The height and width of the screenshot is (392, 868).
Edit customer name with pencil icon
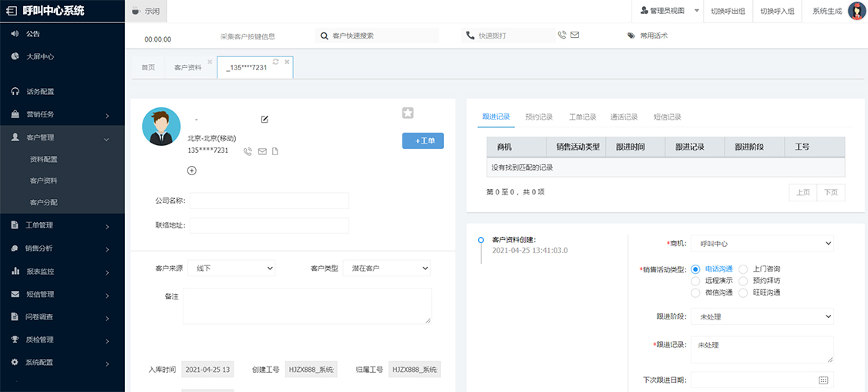[264, 119]
